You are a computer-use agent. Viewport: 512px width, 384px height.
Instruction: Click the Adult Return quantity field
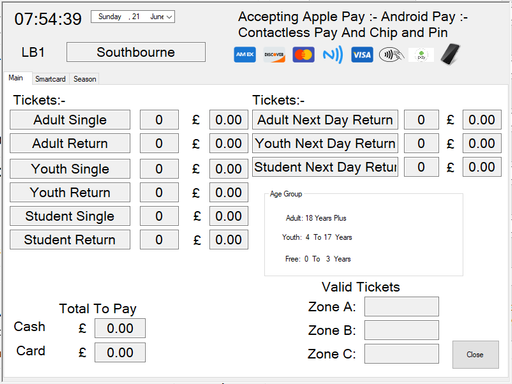[x=159, y=143]
